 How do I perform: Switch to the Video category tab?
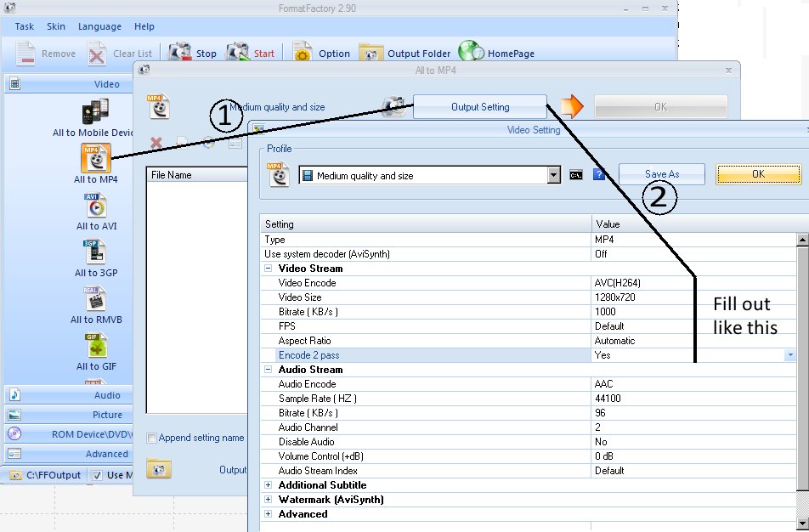pyautogui.click(x=69, y=84)
